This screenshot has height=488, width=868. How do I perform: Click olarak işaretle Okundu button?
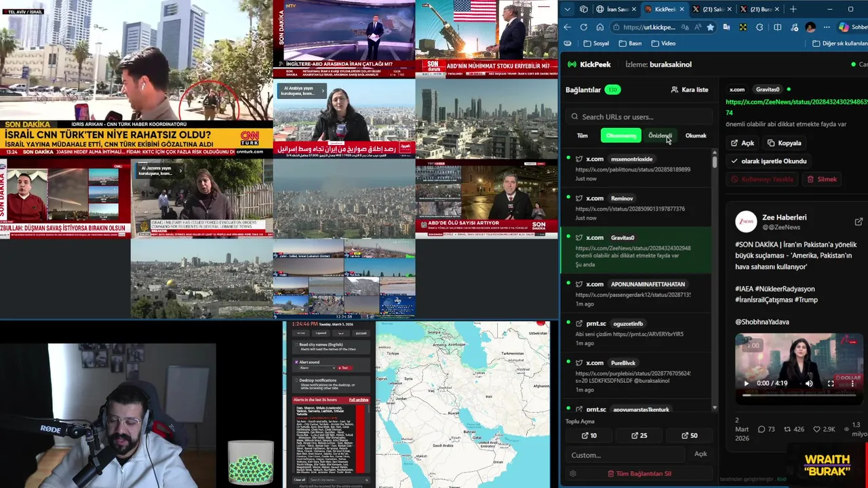click(x=768, y=161)
